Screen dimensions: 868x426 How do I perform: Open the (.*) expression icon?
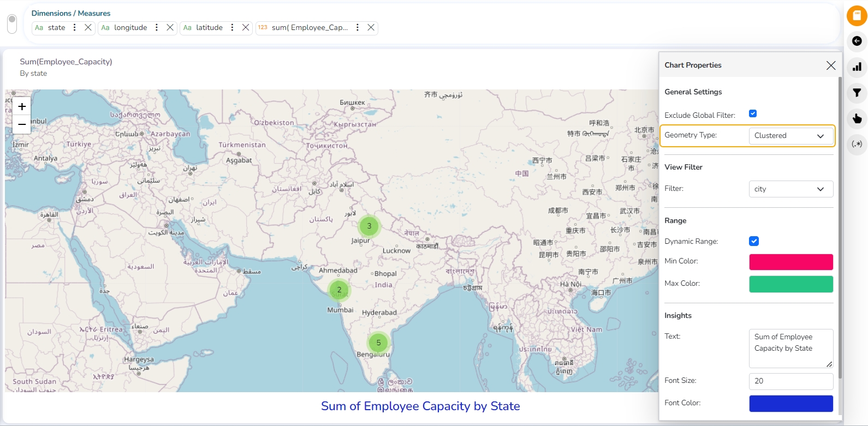pyautogui.click(x=857, y=144)
